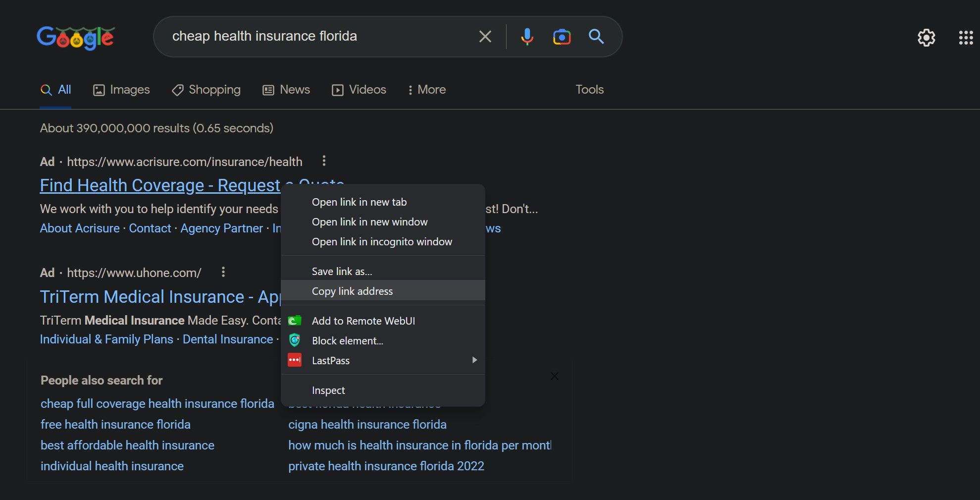The width and height of the screenshot is (980, 500).
Task: Open Google settings gear
Action: click(926, 38)
